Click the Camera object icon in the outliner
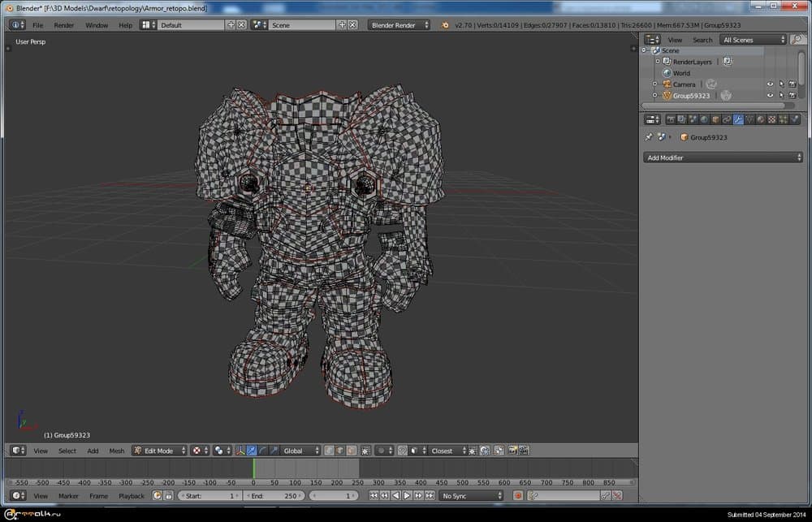 (667, 84)
